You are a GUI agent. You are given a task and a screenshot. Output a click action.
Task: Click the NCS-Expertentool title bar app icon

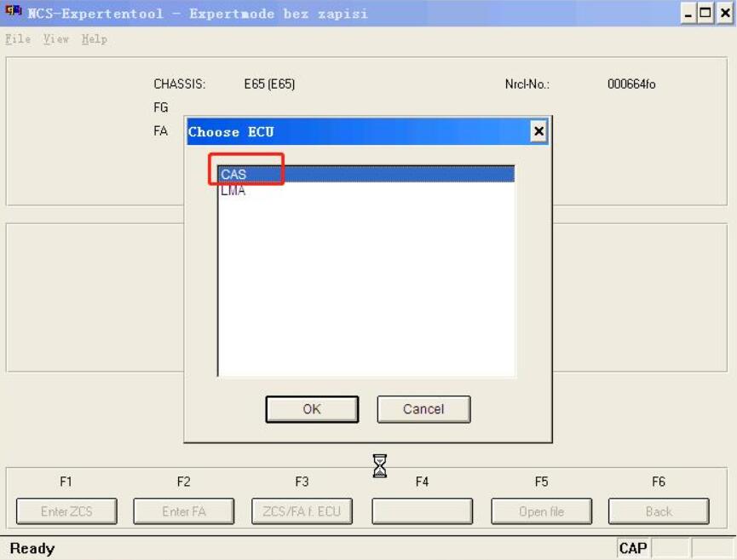(13, 11)
